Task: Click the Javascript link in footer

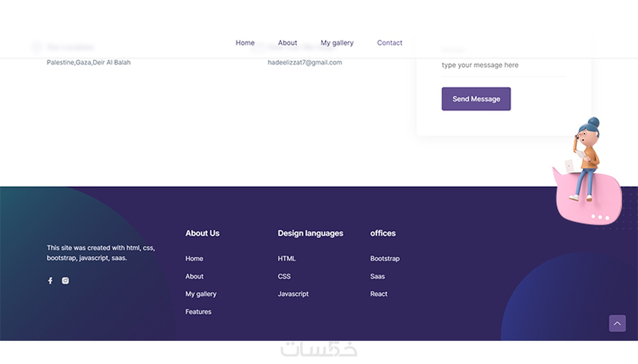Action: pyautogui.click(x=293, y=294)
